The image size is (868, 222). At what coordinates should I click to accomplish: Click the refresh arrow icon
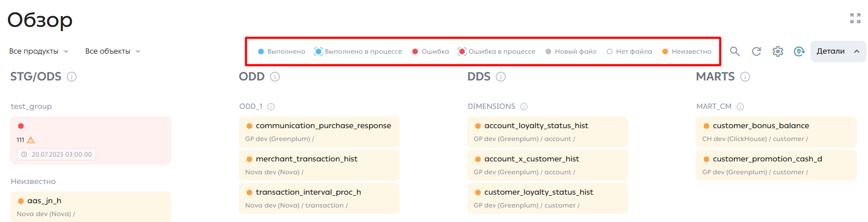[x=756, y=51]
